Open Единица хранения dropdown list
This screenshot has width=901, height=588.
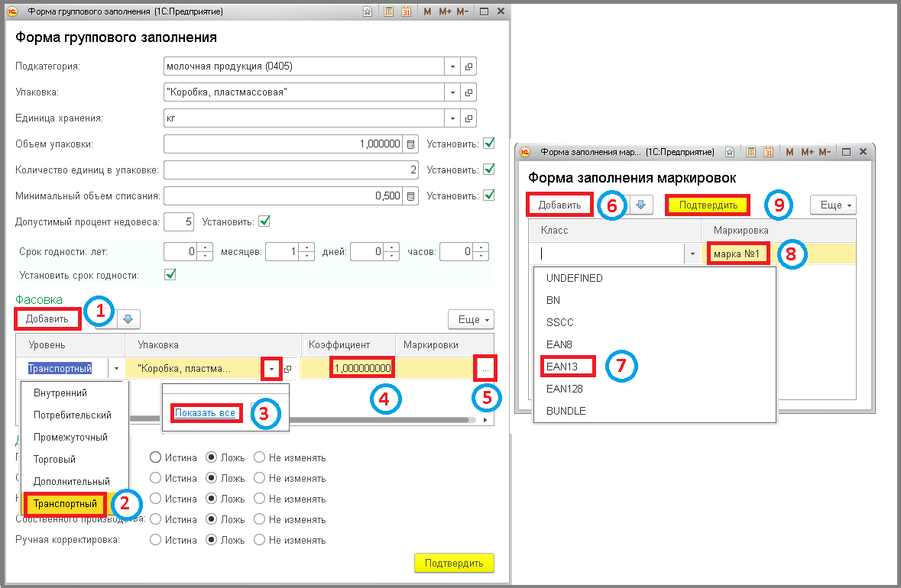[x=453, y=118]
